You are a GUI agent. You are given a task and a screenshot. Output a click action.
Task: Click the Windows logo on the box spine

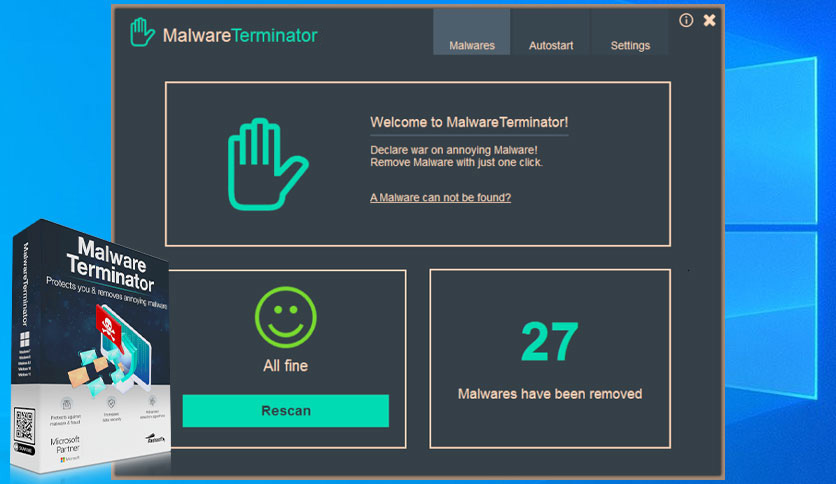coord(25,339)
